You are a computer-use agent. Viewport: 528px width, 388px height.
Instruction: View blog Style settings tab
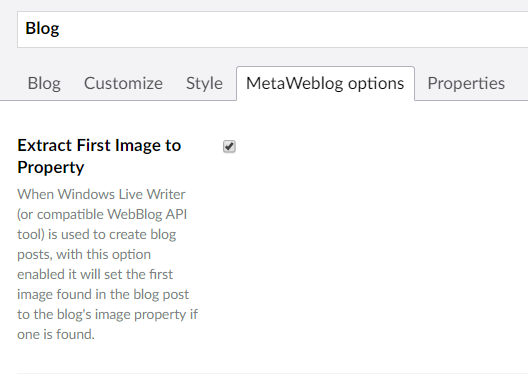[204, 83]
